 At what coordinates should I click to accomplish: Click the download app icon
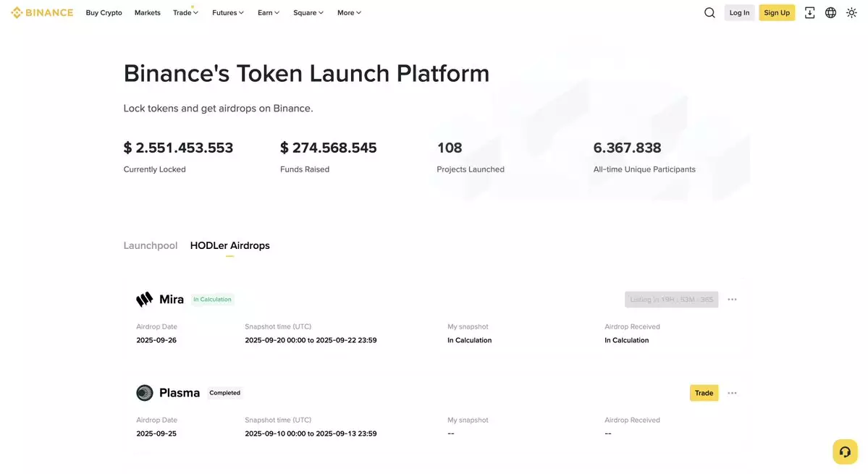[x=809, y=13]
